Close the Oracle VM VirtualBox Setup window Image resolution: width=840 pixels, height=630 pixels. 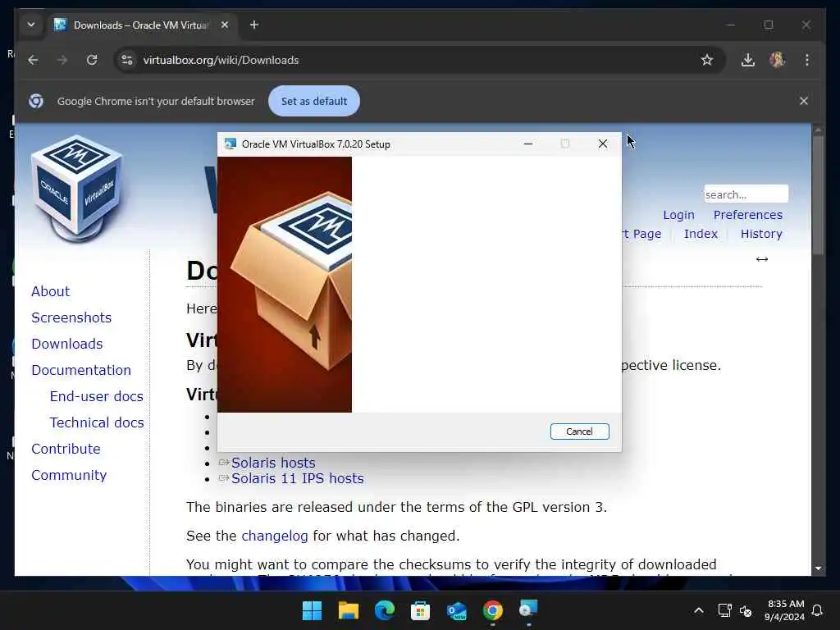click(603, 144)
